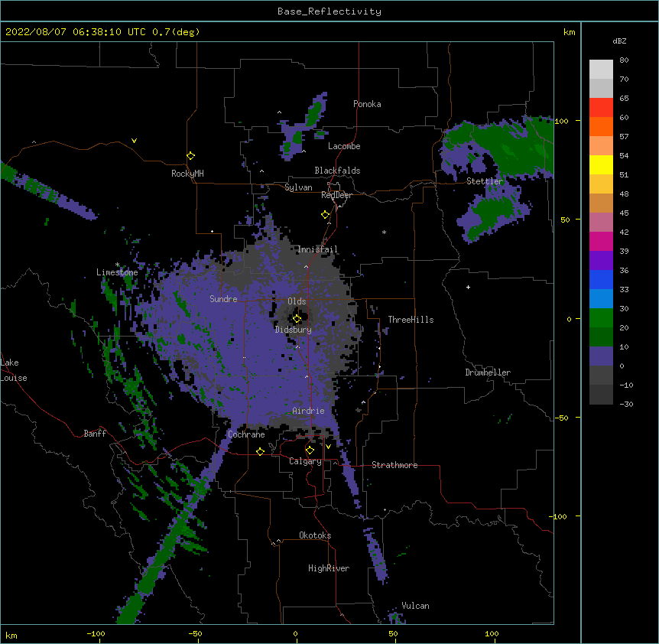Click the 50 tick label on bottom axis
Screen dimensions: 659x644
(393, 633)
